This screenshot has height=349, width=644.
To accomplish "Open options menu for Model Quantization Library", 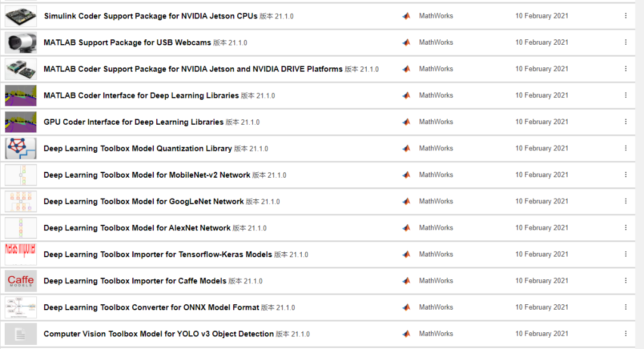I will tap(626, 148).
